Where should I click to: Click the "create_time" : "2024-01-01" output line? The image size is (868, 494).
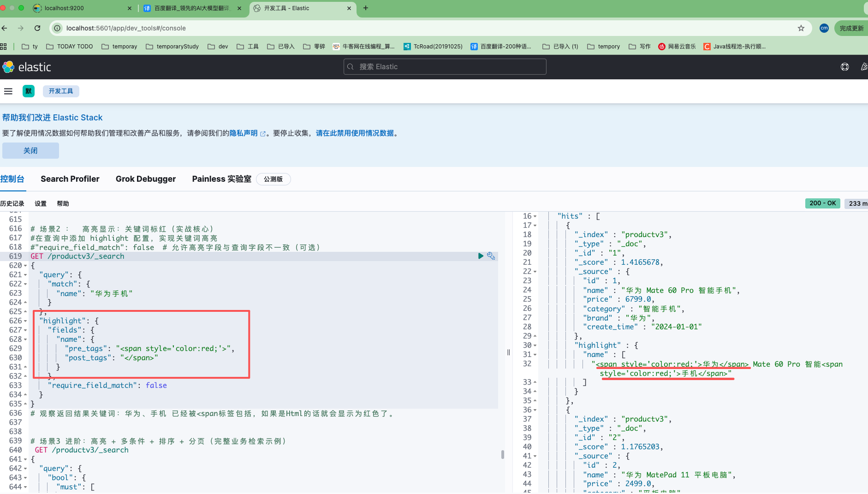[642, 327]
